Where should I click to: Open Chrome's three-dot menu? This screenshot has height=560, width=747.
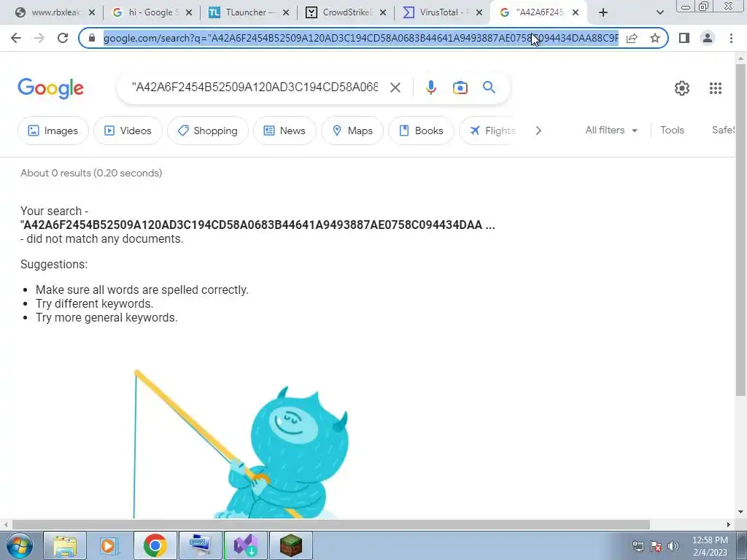click(x=731, y=38)
